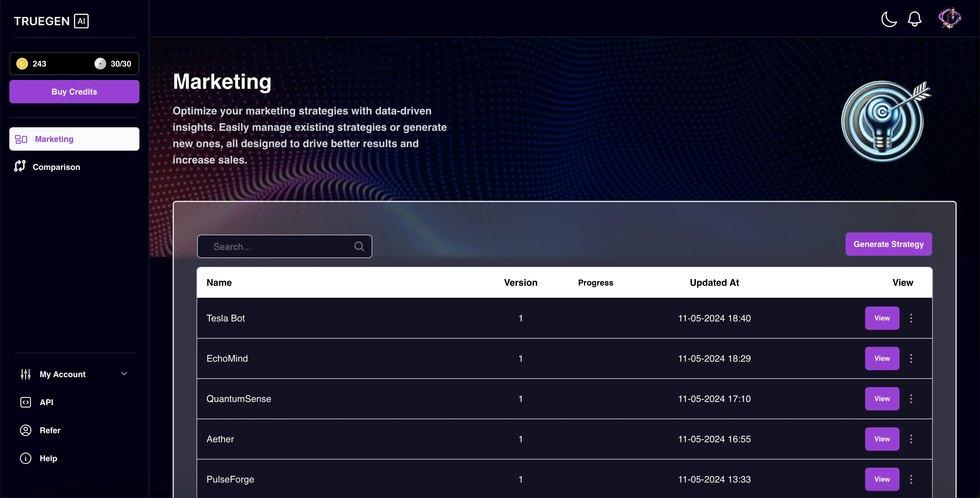This screenshot has width=980, height=498.
Task: Open the API sidebar item
Action: click(x=46, y=402)
